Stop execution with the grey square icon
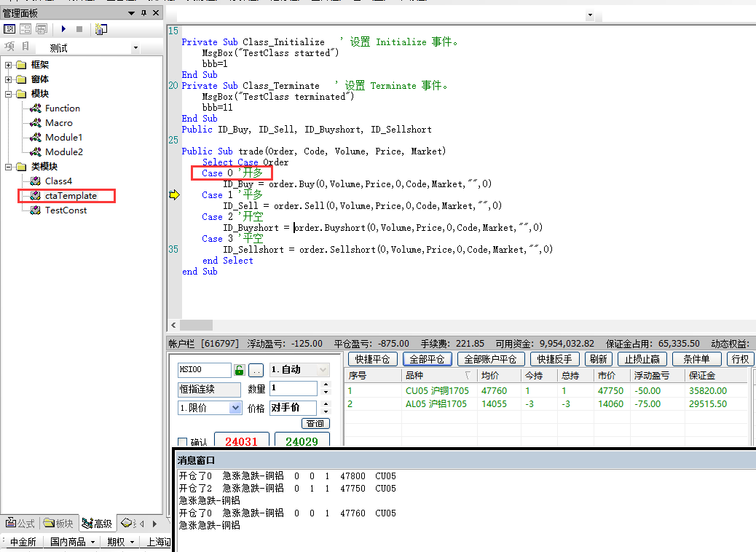This screenshot has width=756, height=552. click(79, 29)
